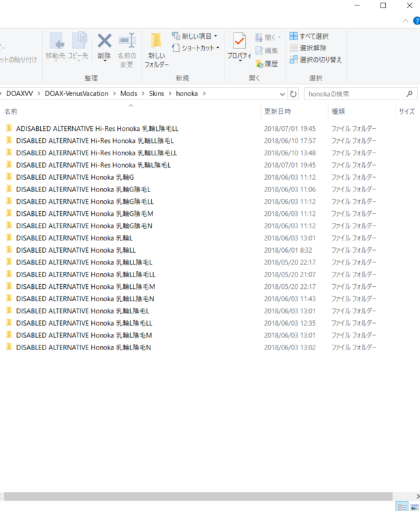420x511 pixels.
Task: Click Select none (選択解除)
Action: click(x=308, y=48)
